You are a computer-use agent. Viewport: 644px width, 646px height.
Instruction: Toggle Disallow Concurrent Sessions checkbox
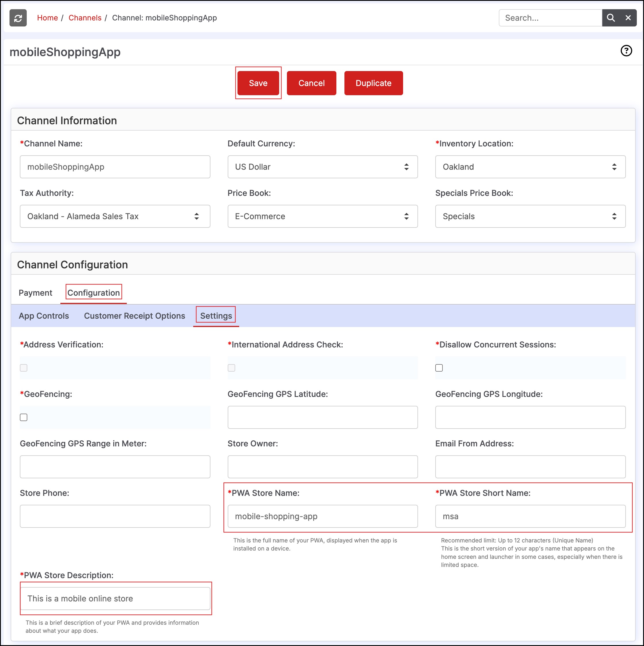click(x=439, y=368)
